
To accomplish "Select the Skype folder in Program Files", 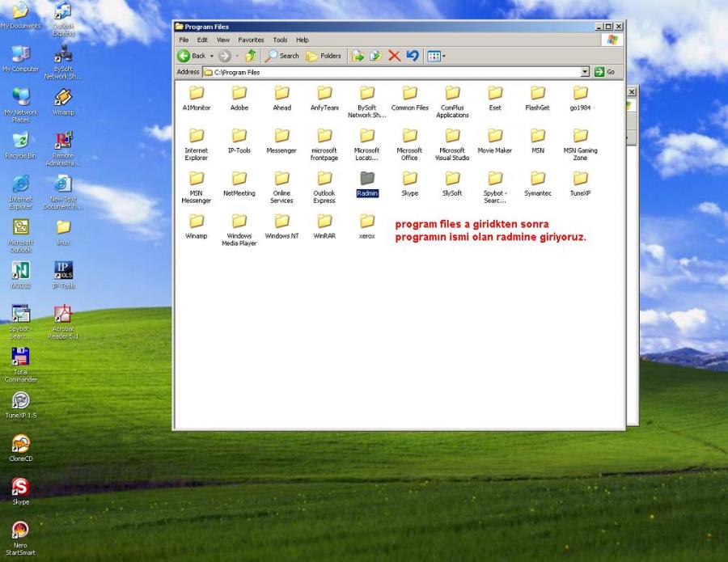I will [x=409, y=184].
